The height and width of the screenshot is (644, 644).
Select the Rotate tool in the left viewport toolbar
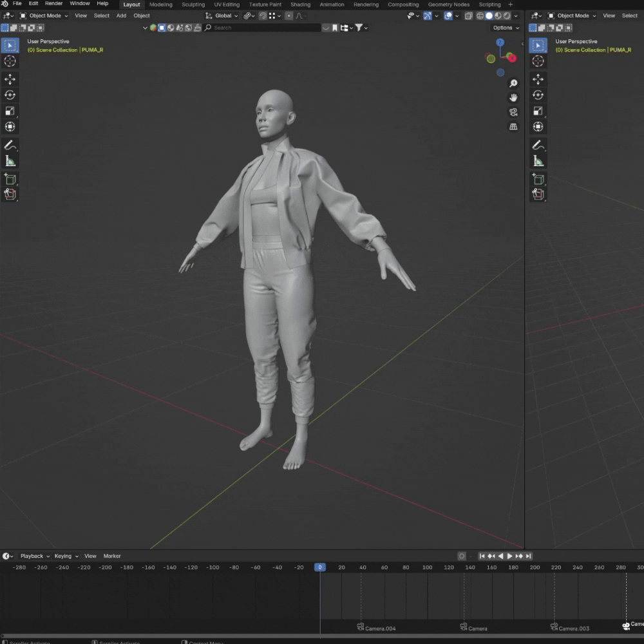pos(10,95)
